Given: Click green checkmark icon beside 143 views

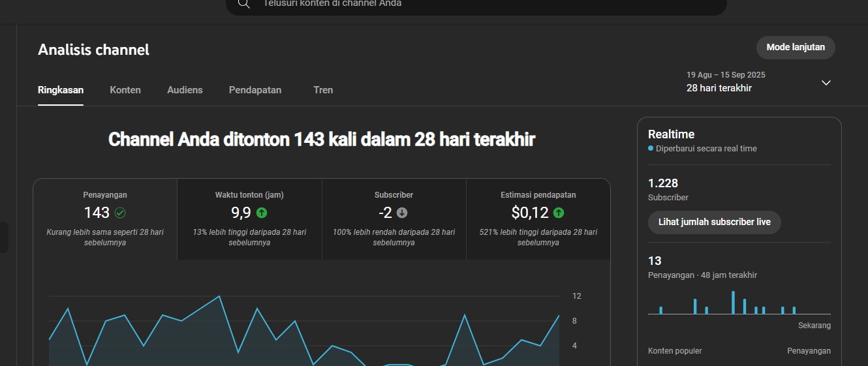Looking at the screenshot, I should [120, 213].
